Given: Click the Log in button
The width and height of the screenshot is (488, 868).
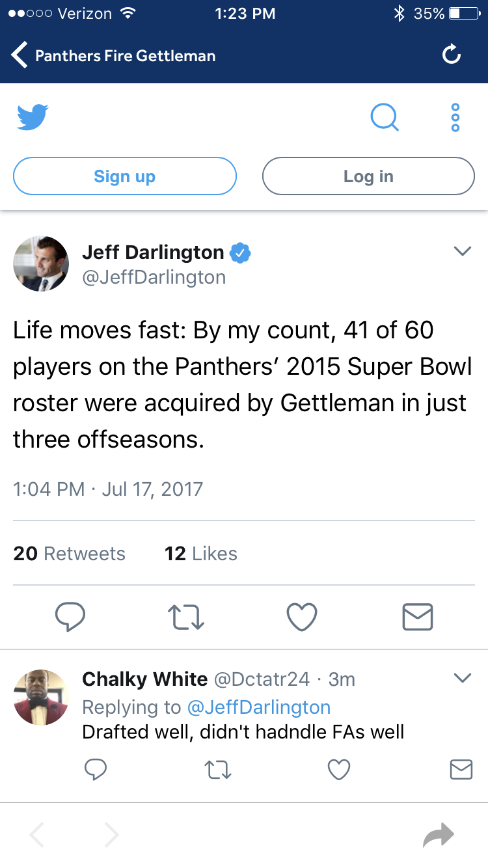Looking at the screenshot, I should [x=368, y=176].
